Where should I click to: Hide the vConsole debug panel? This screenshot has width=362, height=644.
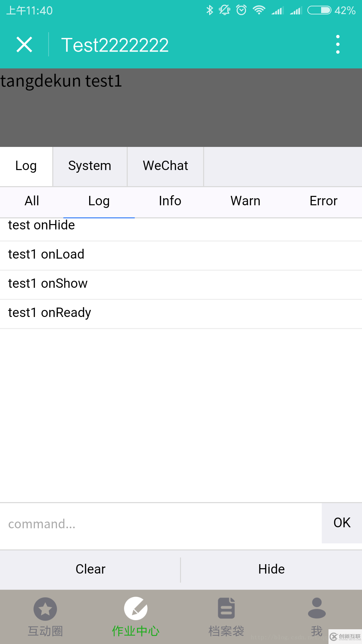271,569
